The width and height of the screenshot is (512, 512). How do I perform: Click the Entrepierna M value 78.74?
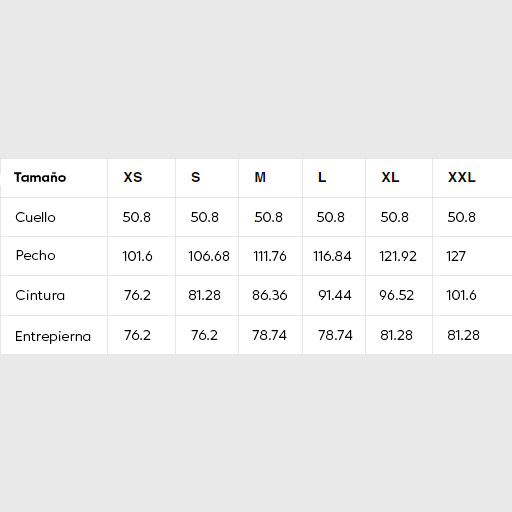[x=269, y=335]
